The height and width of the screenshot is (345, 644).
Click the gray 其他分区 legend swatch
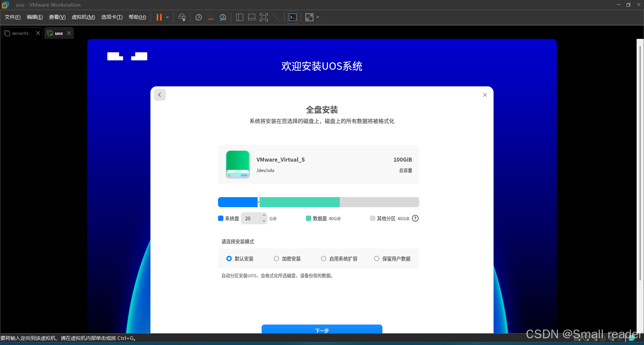[372, 218]
